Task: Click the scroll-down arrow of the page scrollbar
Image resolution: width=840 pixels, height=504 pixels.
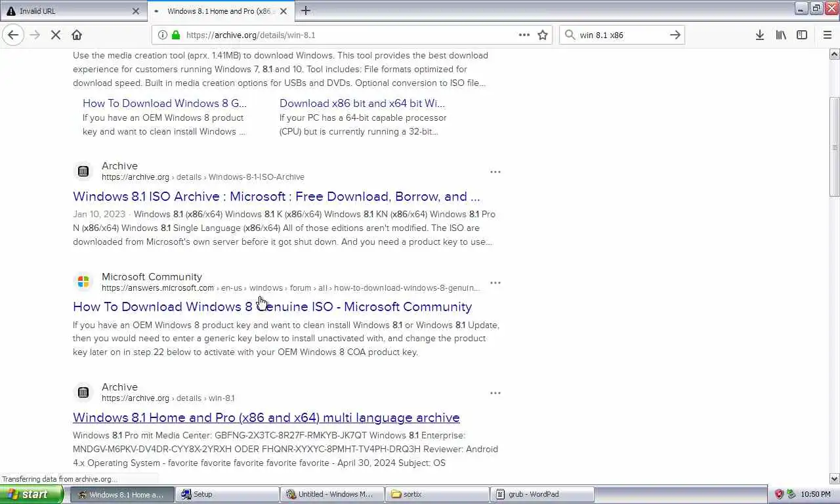Action: (x=835, y=478)
